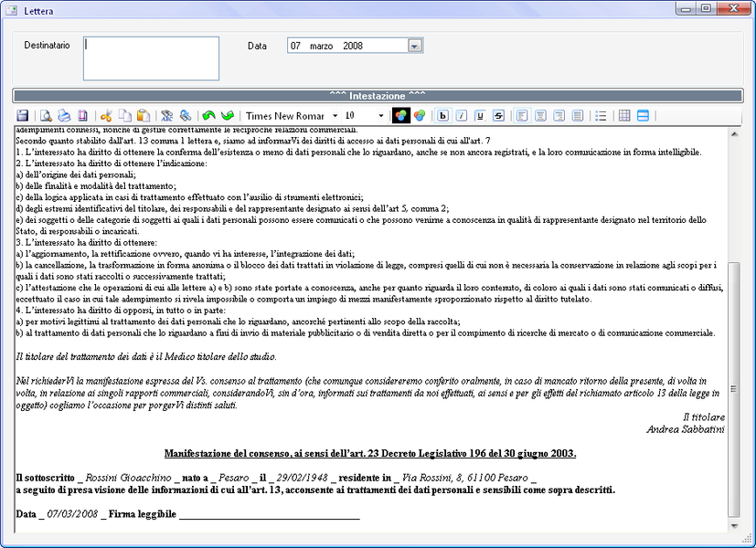756x548 pixels.
Task: Click the birthdate '29/02/1948'
Action: (x=302, y=478)
